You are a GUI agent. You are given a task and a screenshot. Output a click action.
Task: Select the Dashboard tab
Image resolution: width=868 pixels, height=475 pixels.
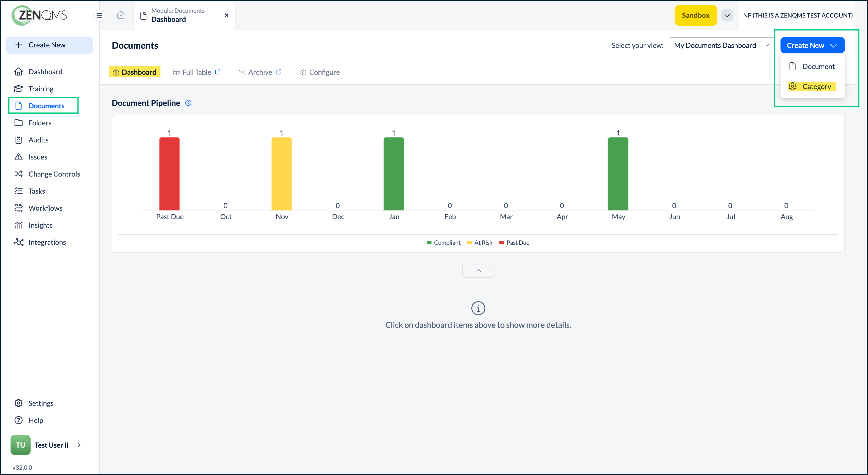[x=135, y=72]
